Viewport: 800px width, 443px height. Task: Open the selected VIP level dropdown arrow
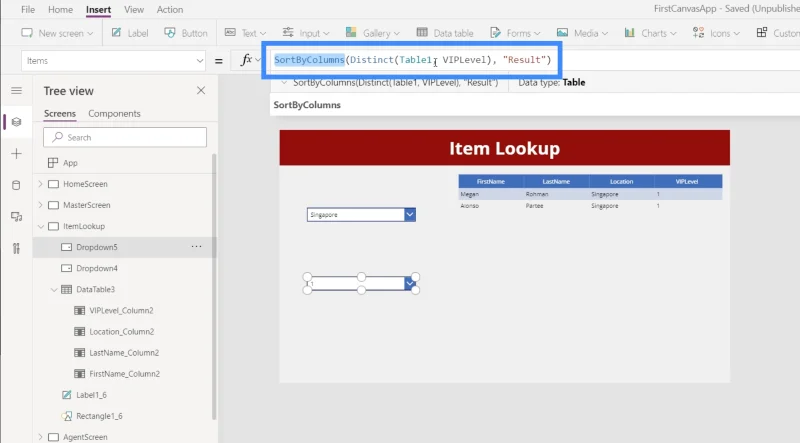(x=410, y=283)
